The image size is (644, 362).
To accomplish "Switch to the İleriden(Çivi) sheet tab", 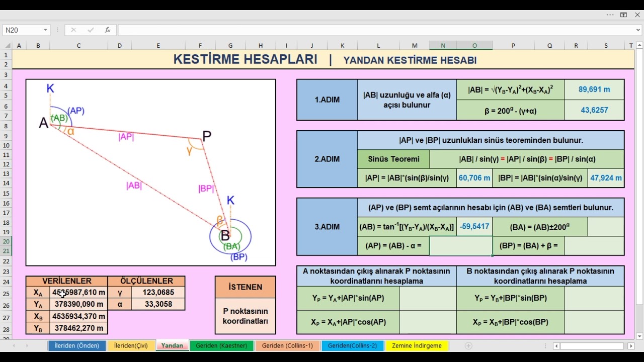I will click(131, 346).
